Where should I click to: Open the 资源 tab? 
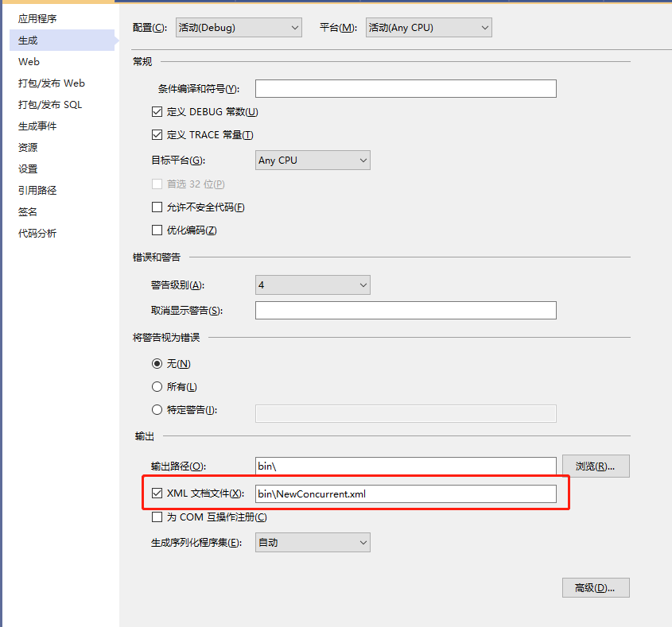(28, 147)
